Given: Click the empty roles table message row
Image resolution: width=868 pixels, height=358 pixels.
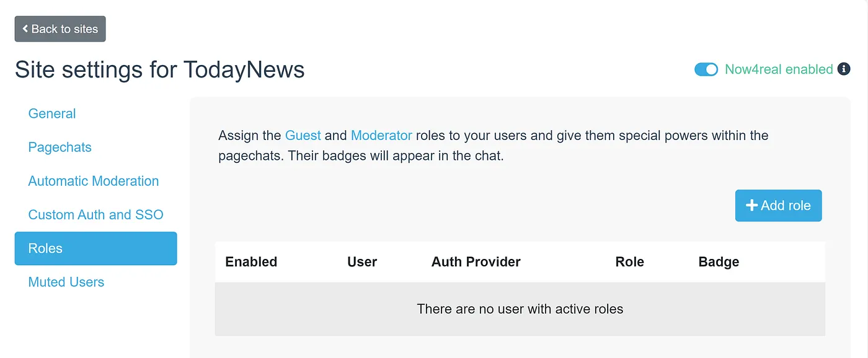Looking at the screenshot, I should click(520, 308).
